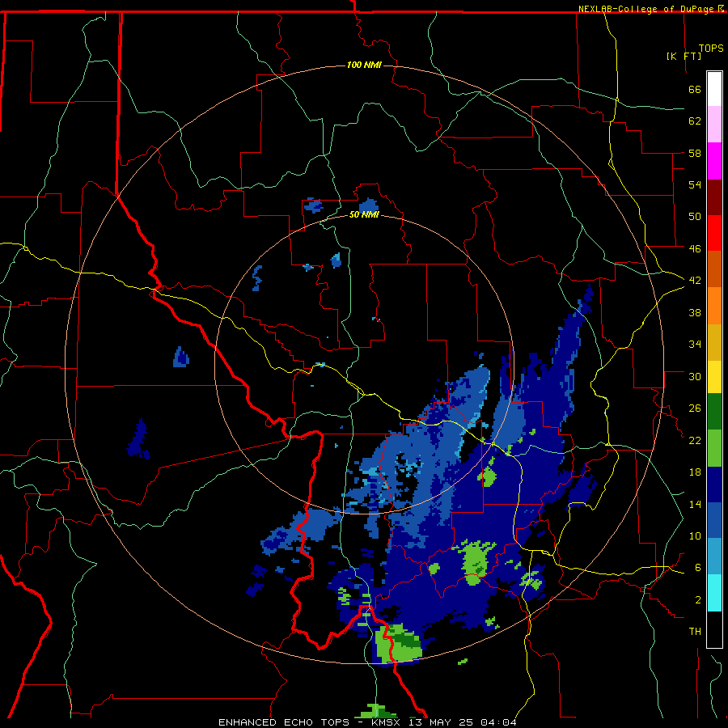
Task: Click the TOPS legend title
Action: point(711,49)
